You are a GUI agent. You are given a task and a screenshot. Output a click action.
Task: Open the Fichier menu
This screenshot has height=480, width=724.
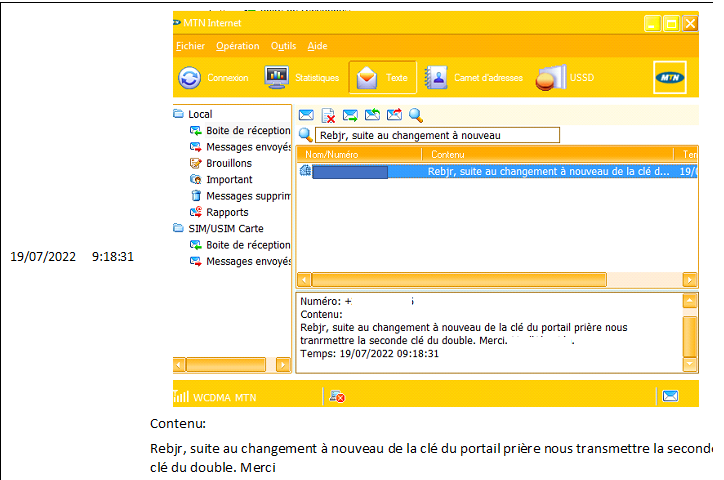[190, 46]
